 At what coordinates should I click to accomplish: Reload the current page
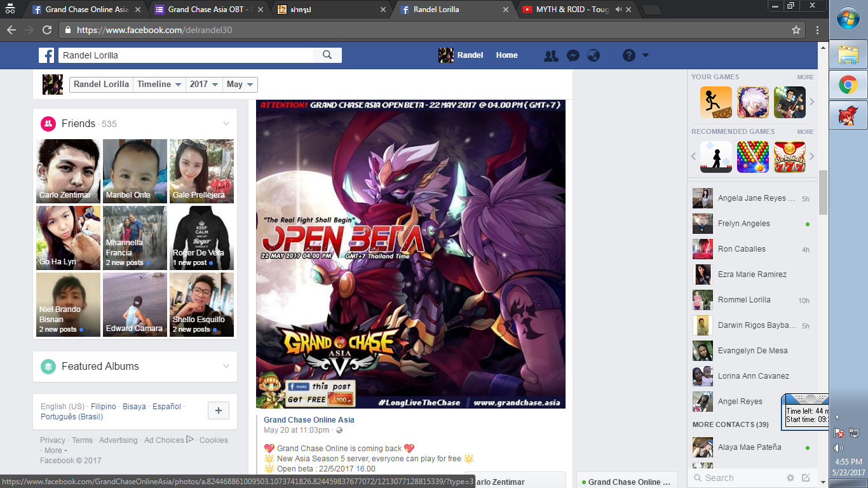[x=47, y=30]
